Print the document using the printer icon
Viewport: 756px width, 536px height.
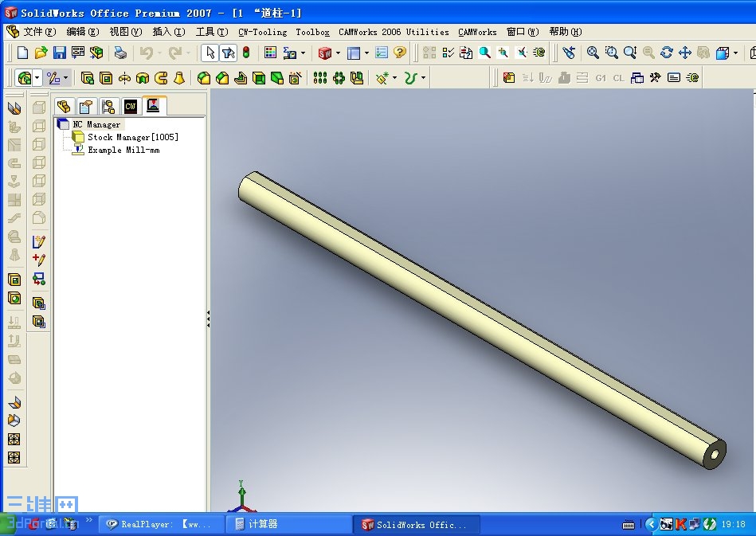tap(120, 53)
